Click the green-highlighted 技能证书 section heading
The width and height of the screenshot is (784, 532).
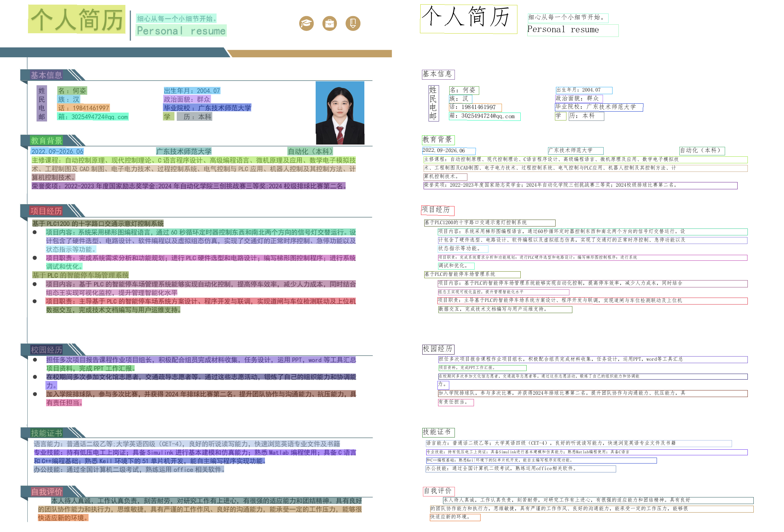point(46,433)
